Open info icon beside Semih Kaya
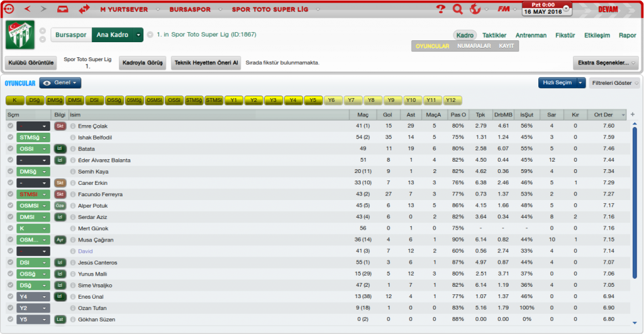This screenshot has width=644, height=334. coord(73,172)
